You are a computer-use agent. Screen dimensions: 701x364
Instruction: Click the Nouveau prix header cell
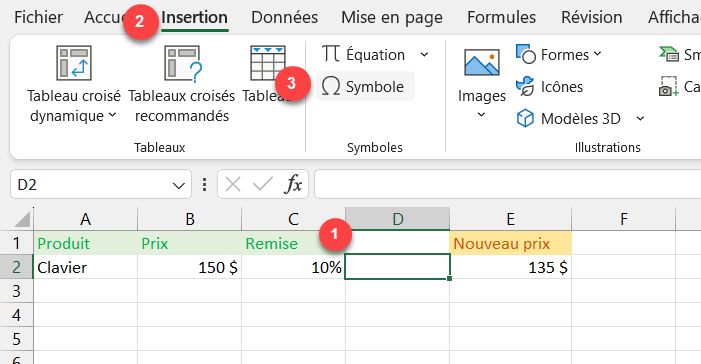pyautogui.click(x=511, y=243)
